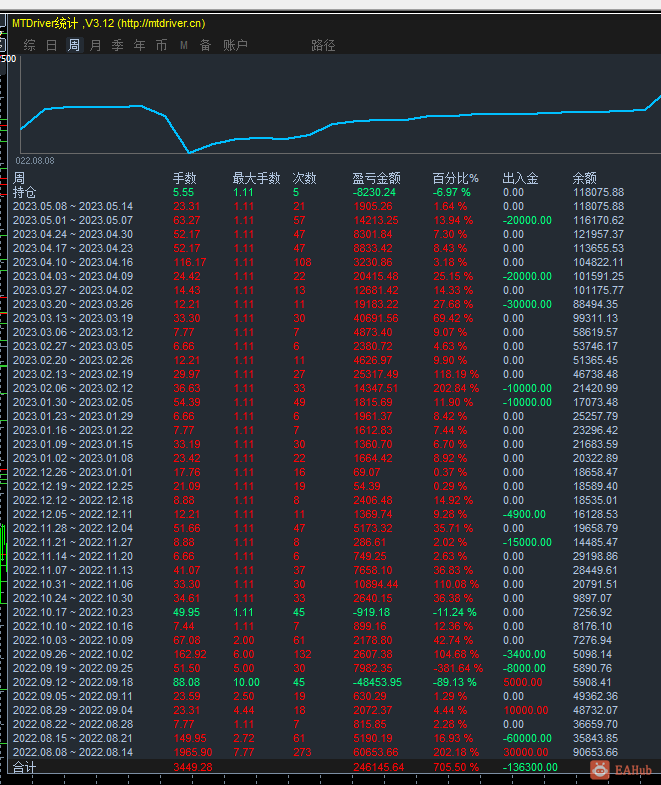The image size is (661, 785).
Task: Click the 最大手数 column header
Action: tap(256, 178)
